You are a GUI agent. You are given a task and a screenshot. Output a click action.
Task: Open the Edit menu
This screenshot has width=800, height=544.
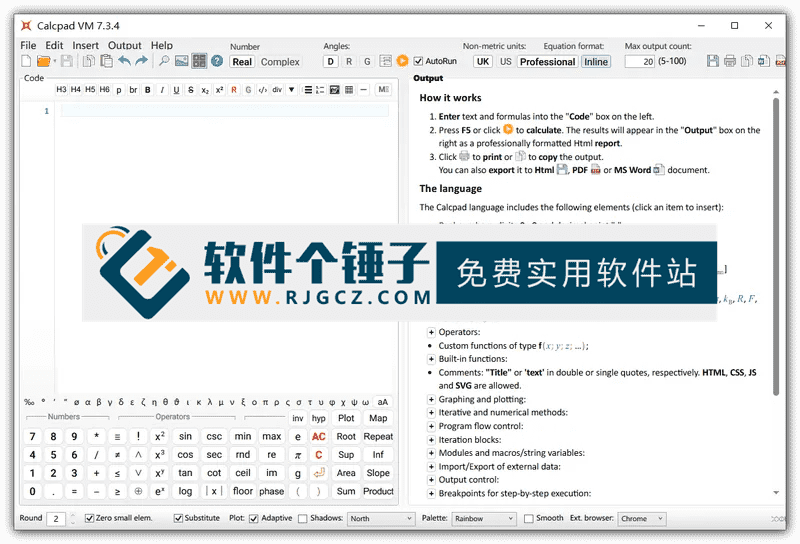click(54, 45)
